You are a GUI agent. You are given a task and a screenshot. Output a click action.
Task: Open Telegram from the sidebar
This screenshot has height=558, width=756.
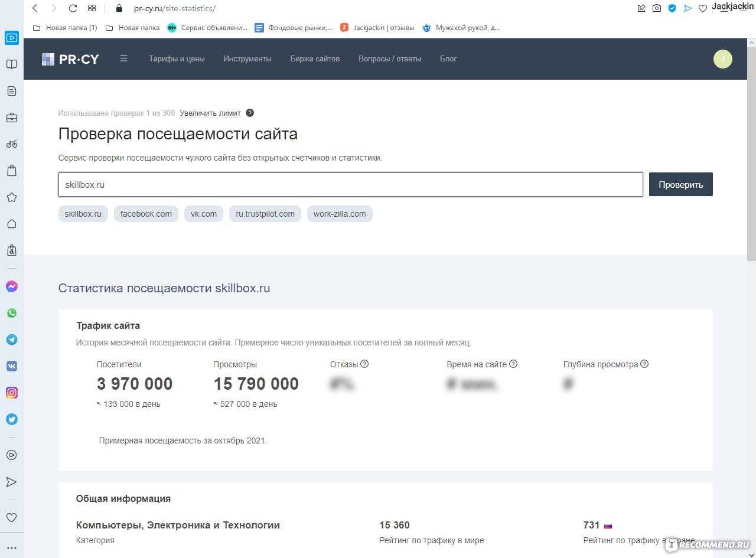pyautogui.click(x=12, y=340)
